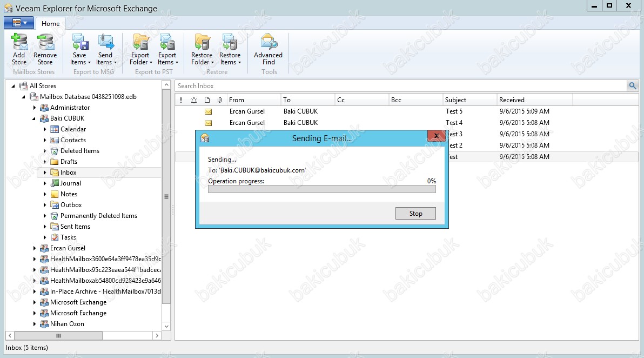Viewport: 644px width, 358px height.
Task: Switch to the Home ribbon tab
Action: (51, 23)
